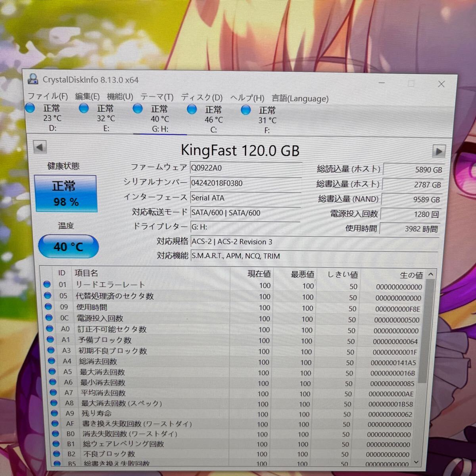Click status orb for row A3 初期不良ブロック数
The image size is (476, 476).
point(51,350)
